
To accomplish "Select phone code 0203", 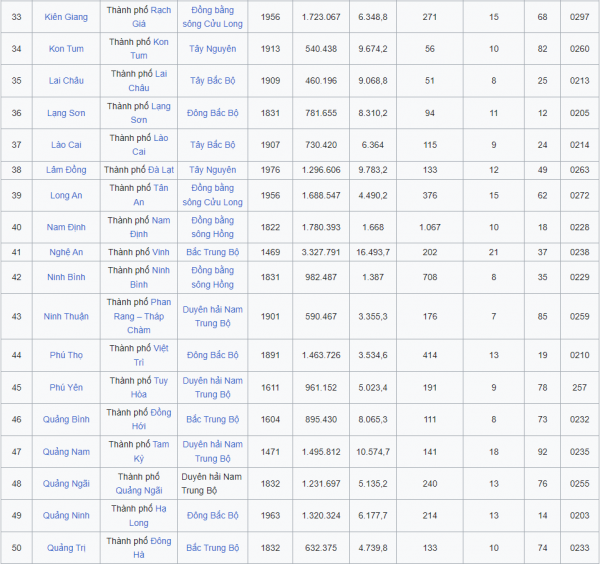I will click(x=579, y=515).
